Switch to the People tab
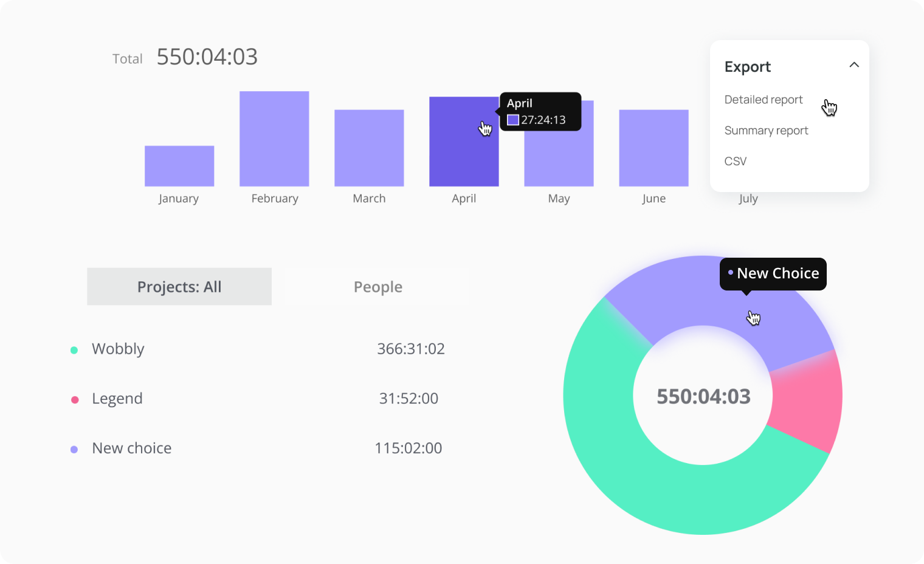The height and width of the screenshot is (564, 924). click(378, 286)
